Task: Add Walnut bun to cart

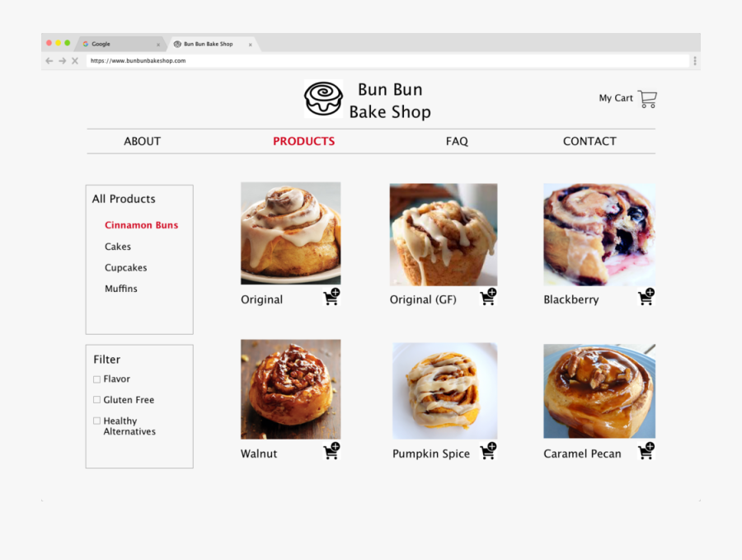Action: [x=331, y=451]
